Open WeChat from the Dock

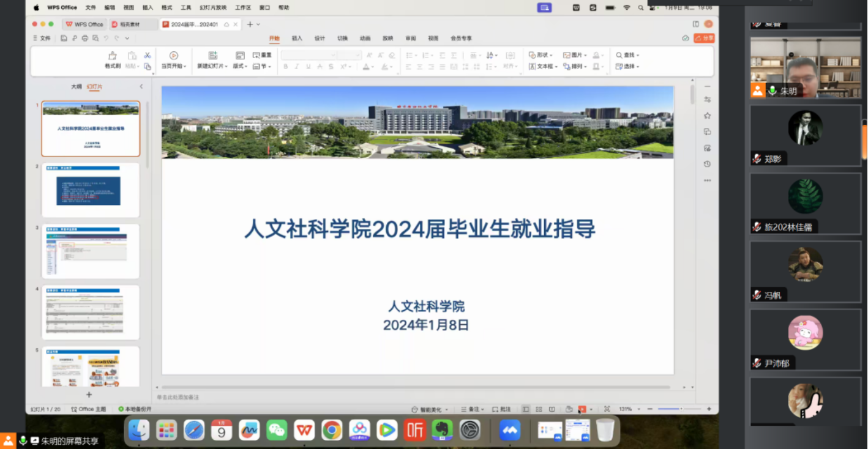pos(277,430)
